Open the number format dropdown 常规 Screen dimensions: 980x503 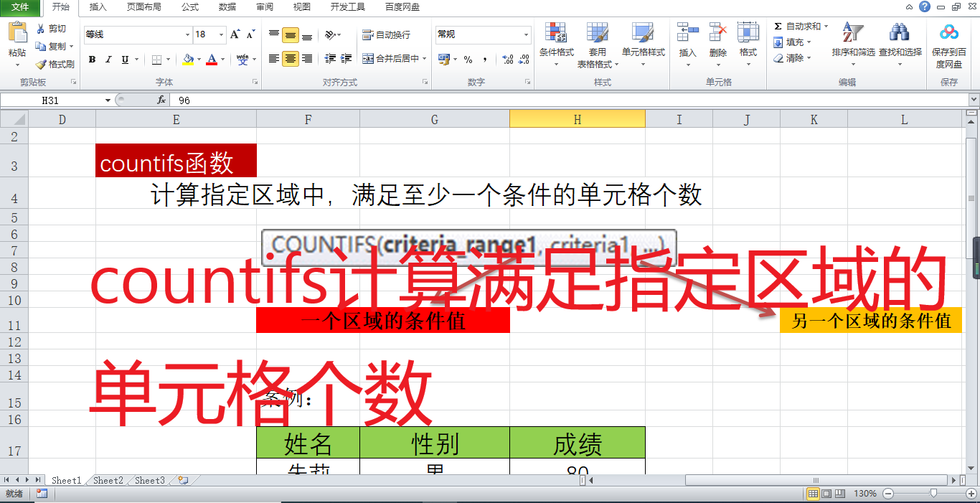(526, 34)
